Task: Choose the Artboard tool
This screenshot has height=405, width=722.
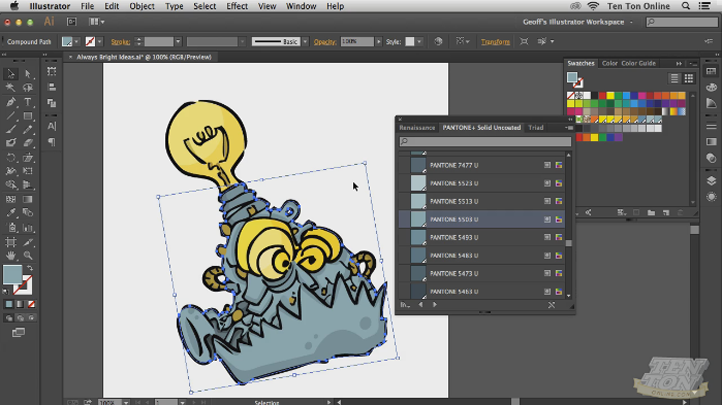Action: 11,242
